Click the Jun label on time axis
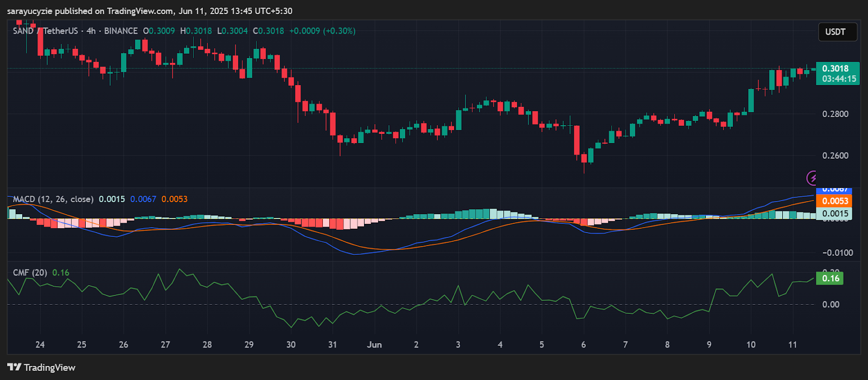Screen dimensions: 868x380 pyautogui.click(x=374, y=345)
